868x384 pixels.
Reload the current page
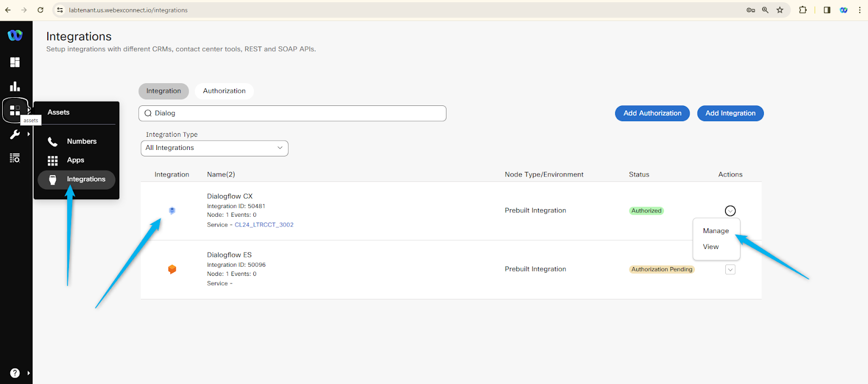point(40,10)
